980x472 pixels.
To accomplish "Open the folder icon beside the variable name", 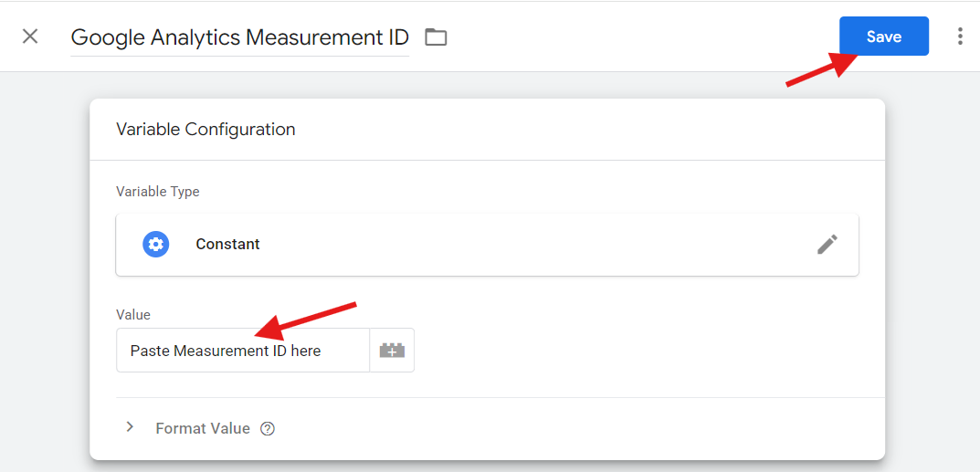I will point(436,37).
